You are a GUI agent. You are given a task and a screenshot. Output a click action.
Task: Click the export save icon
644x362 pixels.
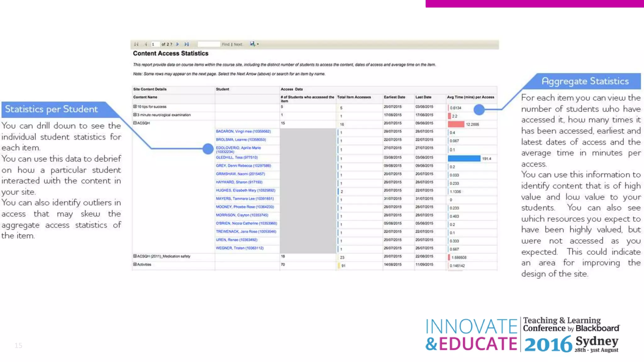(x=252, y=44)
